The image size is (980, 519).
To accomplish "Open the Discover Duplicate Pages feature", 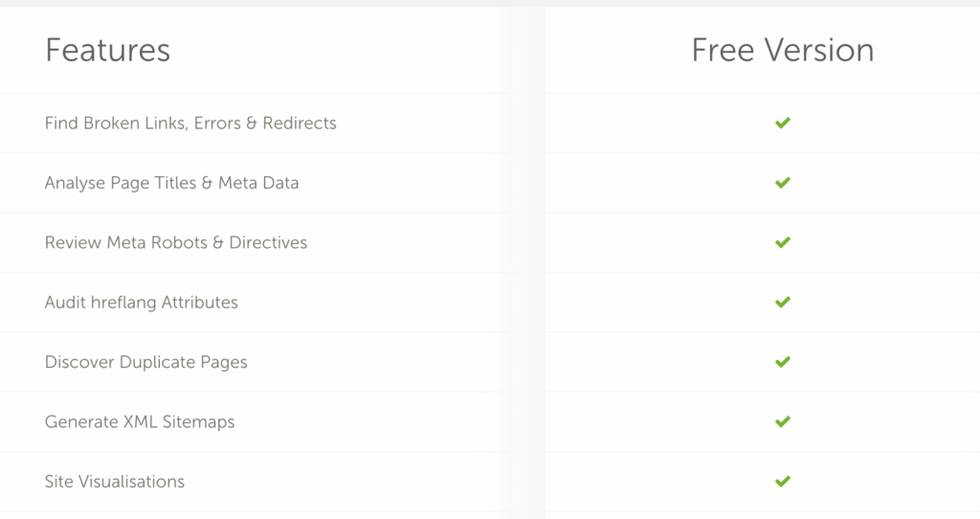I will (146, 363).
